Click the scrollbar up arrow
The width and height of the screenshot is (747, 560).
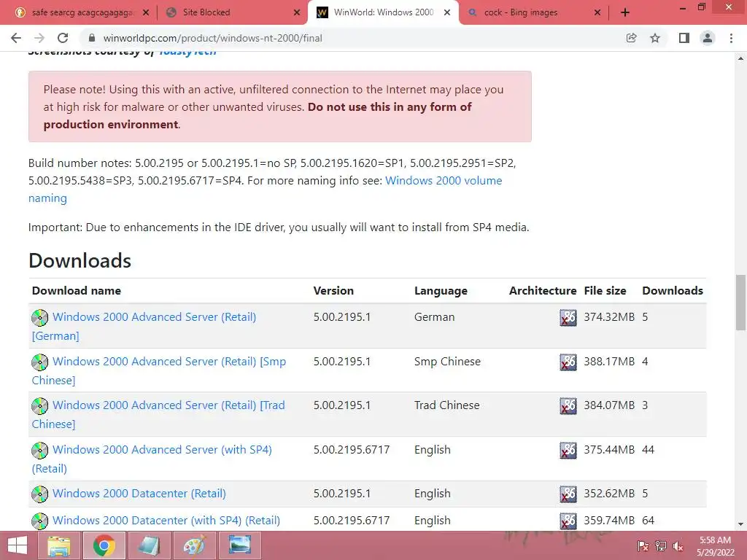pyautogui.click(x=741, y=58)
